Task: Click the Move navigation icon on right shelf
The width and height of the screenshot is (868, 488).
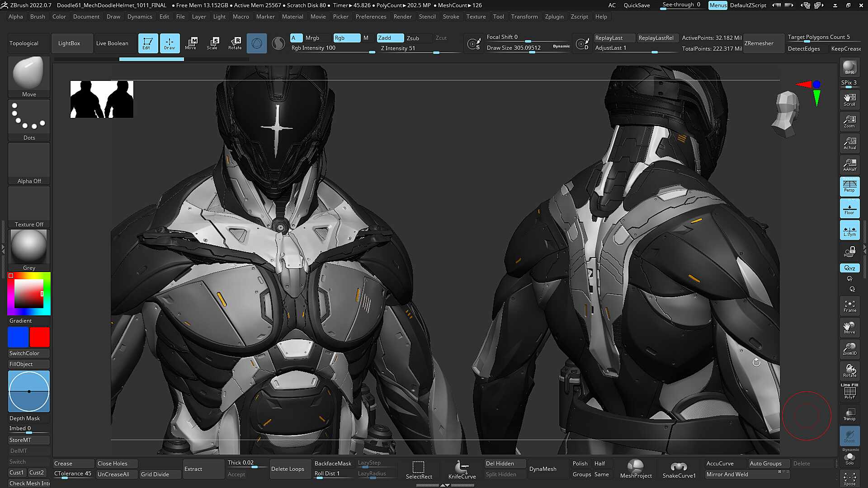Action: 849,328
